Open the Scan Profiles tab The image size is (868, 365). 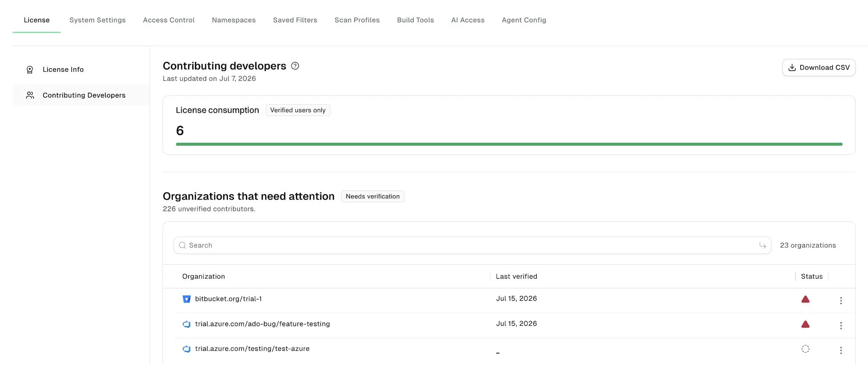[357, 20]
